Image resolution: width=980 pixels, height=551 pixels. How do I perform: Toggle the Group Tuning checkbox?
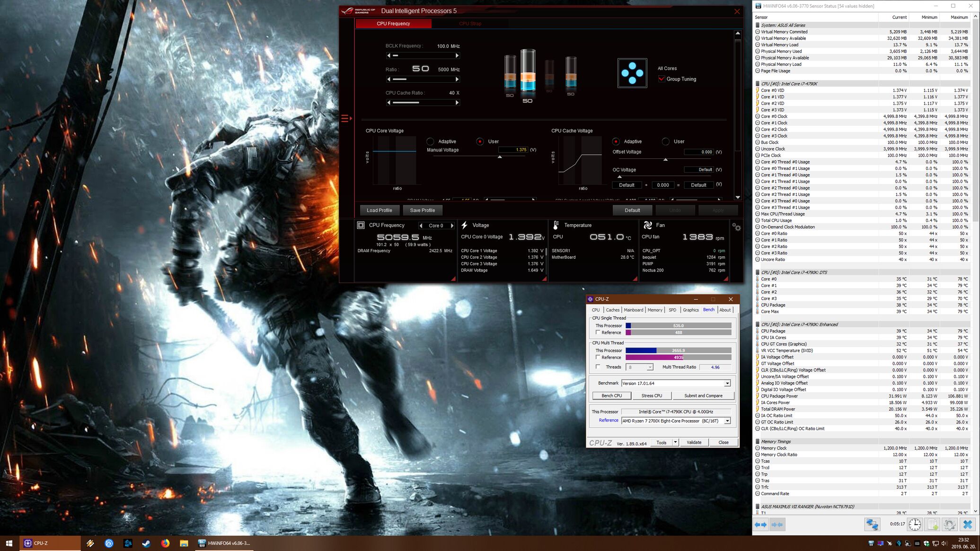tap(661, 79)
